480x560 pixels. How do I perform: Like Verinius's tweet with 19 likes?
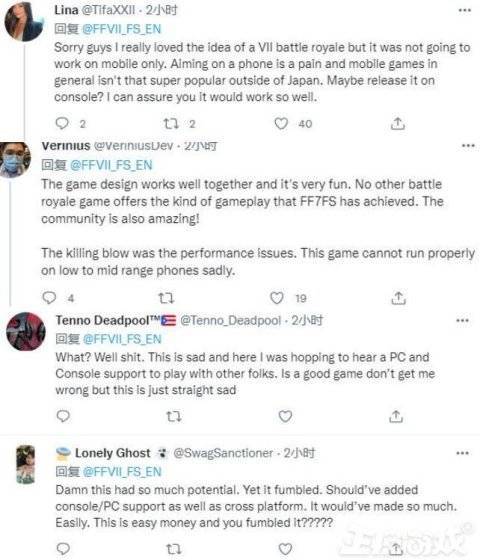click(276, 298)
